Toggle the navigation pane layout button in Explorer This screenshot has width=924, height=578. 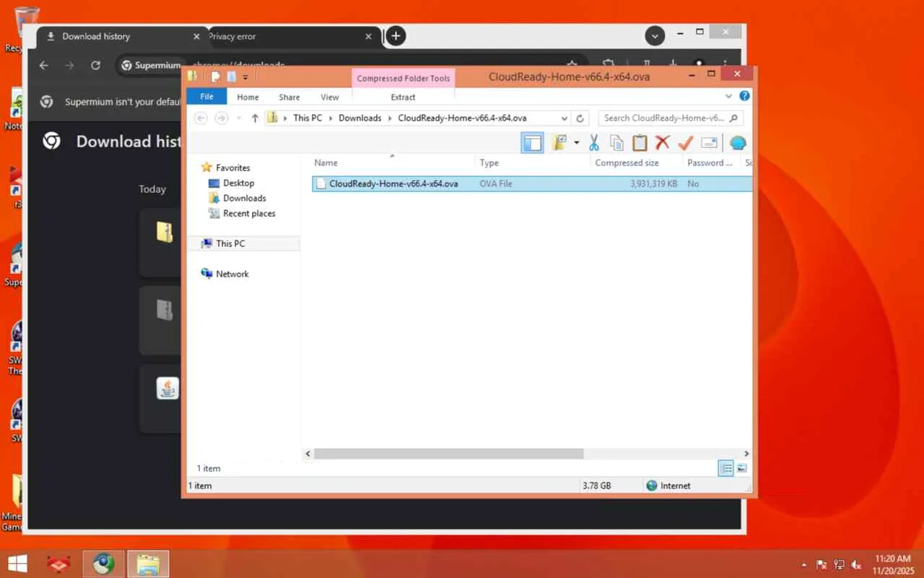[532, 143]
